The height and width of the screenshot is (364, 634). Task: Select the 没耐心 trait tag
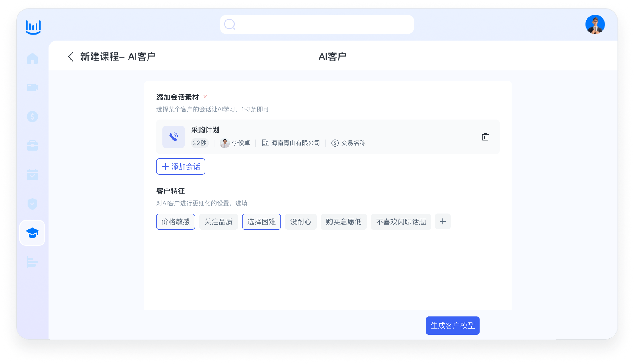click(301, 222)
